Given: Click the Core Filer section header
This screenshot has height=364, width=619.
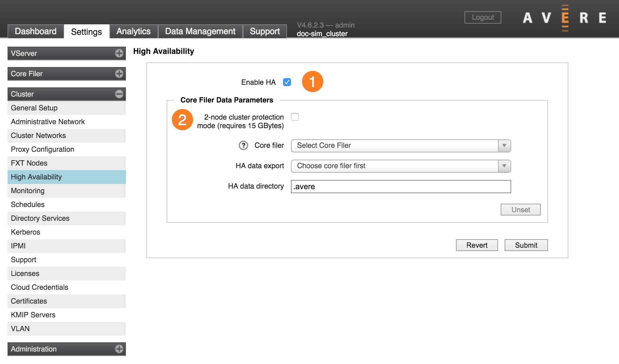Looking at the screenshot, I should pos(67,74).
